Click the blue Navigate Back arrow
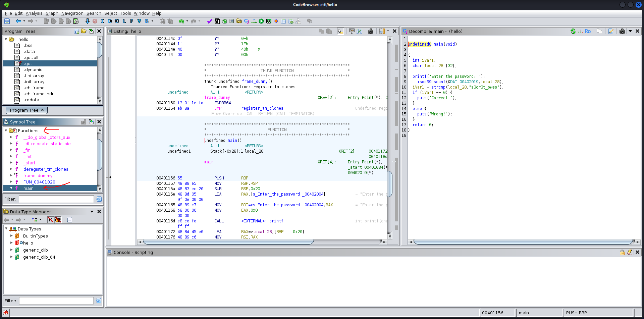This screenshot has height=319, width=644. click(x=18, y=21)
